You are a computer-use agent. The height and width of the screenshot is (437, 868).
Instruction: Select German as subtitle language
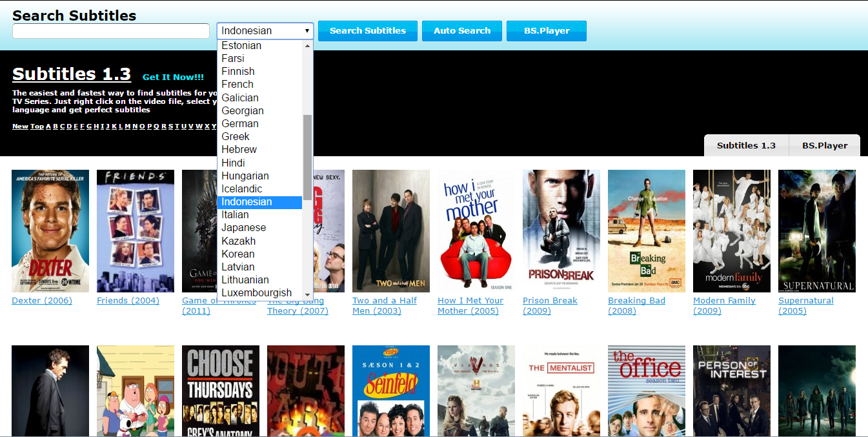[x=260, y=124]
